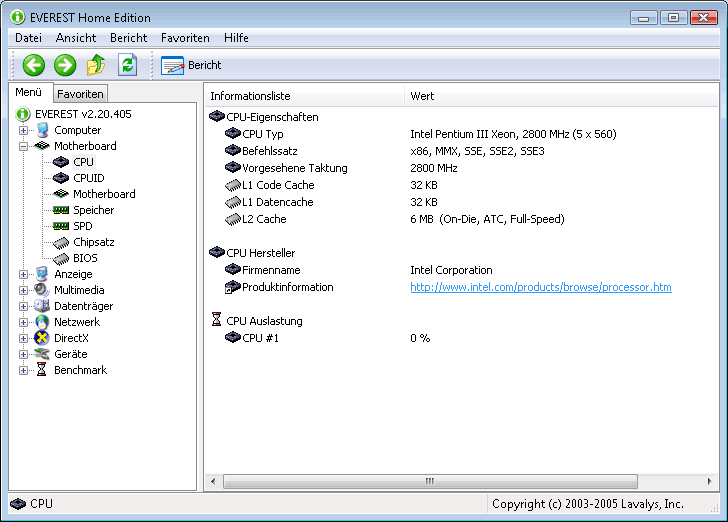
Task: Click the CPU Auslastung hourglass icon
Action: coord(216,320)
